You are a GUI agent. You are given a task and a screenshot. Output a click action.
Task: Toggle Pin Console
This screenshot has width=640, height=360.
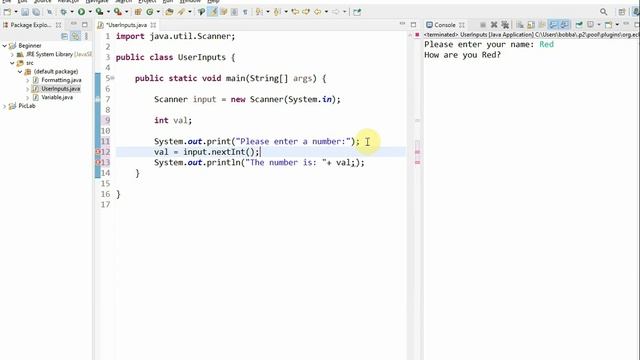point(579,25)
